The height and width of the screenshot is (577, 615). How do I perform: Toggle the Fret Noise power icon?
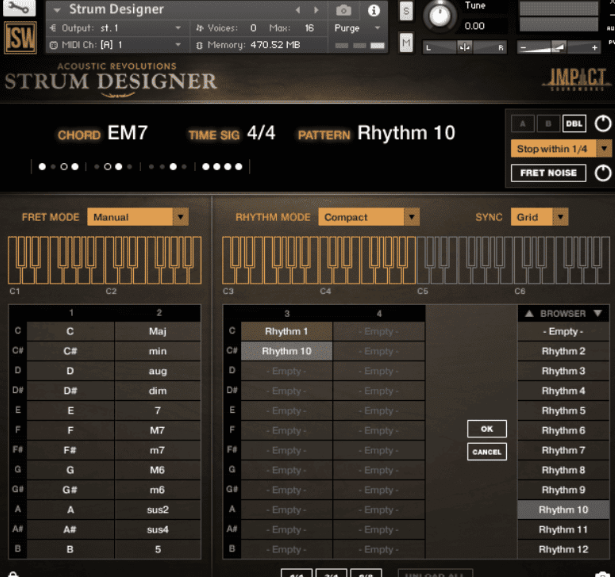(603, 173)
